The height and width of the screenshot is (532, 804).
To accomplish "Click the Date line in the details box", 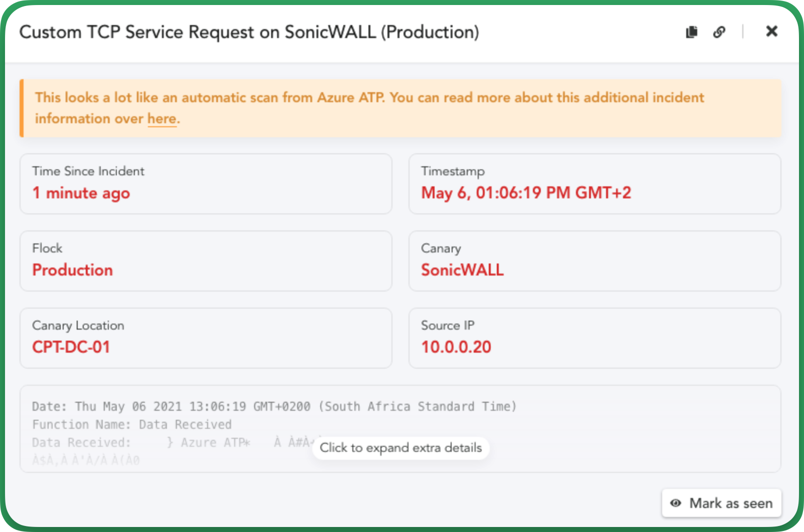I will click(274, 406).
